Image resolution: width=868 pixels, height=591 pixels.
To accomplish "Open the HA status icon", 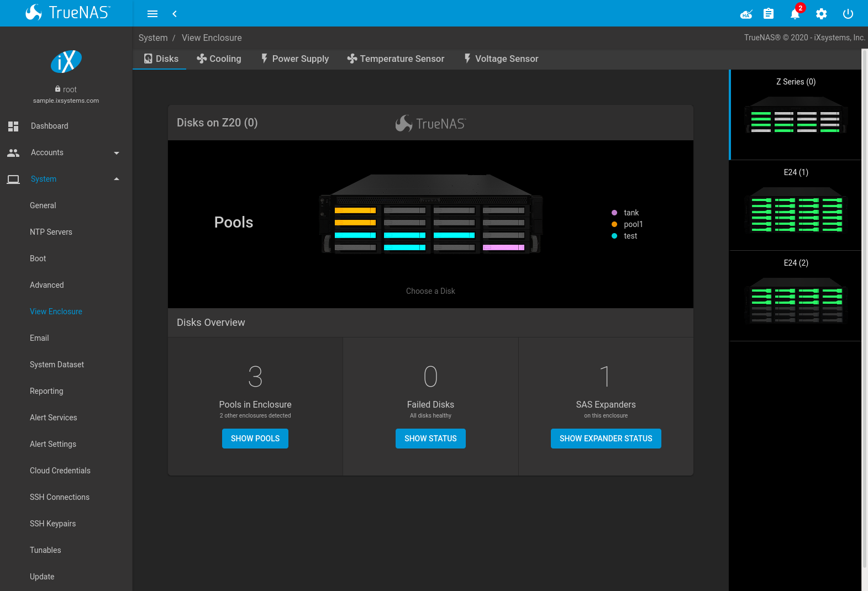I will pyautogui.click(x=746, y=14).
